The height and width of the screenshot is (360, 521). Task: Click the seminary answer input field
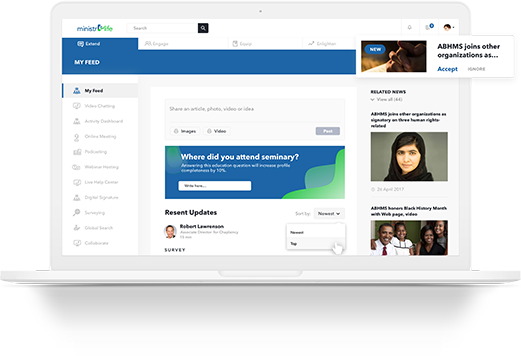click(215, 186)
